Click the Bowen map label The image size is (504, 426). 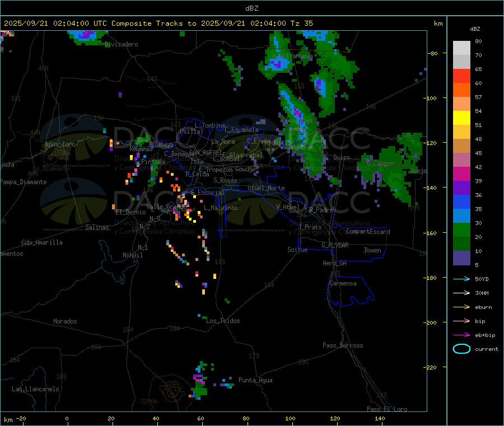click(372, 250)
